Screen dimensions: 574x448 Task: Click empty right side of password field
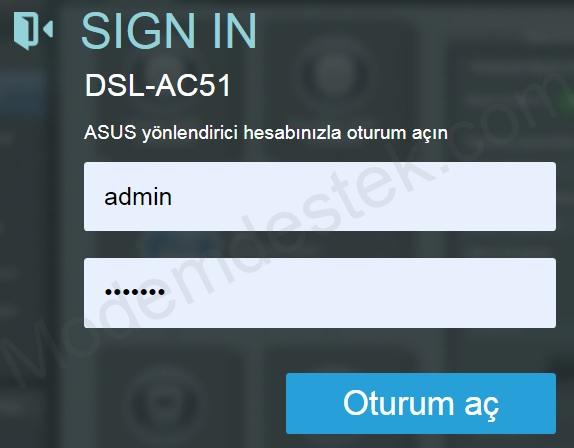[x=403, y=293]
